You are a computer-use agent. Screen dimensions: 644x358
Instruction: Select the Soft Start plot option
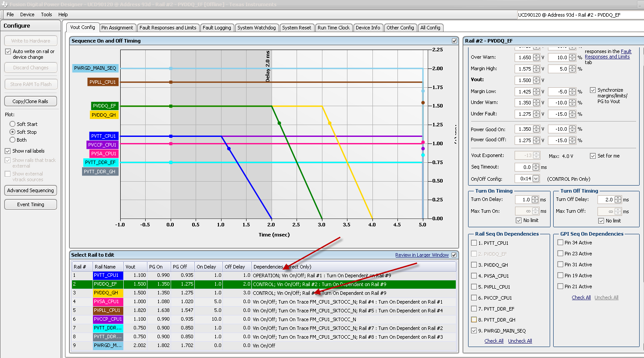click(x=12, y=124)
